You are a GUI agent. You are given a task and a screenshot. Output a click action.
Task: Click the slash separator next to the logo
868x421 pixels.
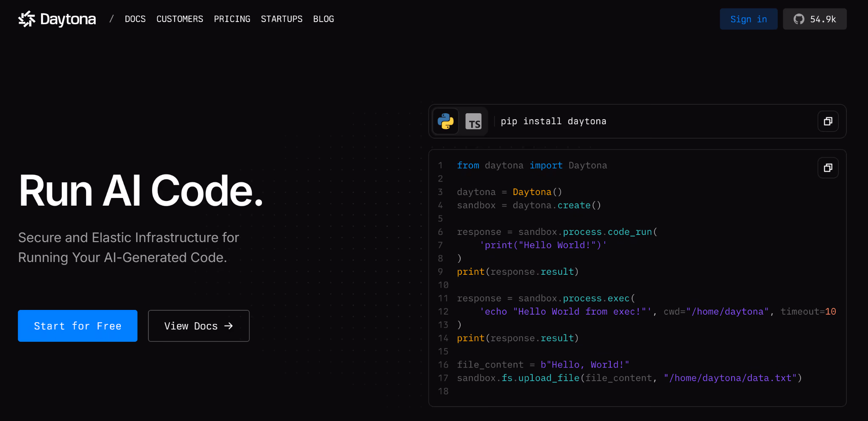point(112,19)
